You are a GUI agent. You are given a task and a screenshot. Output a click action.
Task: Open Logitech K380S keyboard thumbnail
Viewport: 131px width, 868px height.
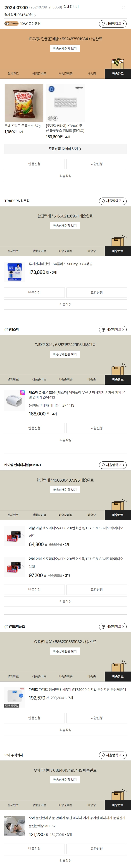pos(65,103)
